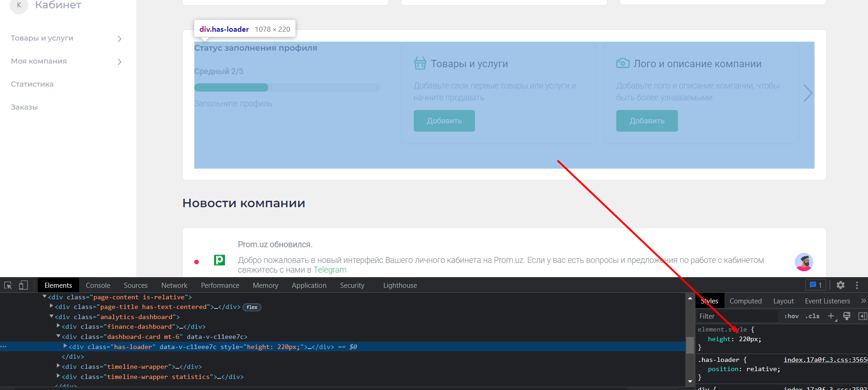Click the basket icon of Товары и услуги card
Viewport: 868px width, 390px height.
pyautogui.click(x=420, y=63)
